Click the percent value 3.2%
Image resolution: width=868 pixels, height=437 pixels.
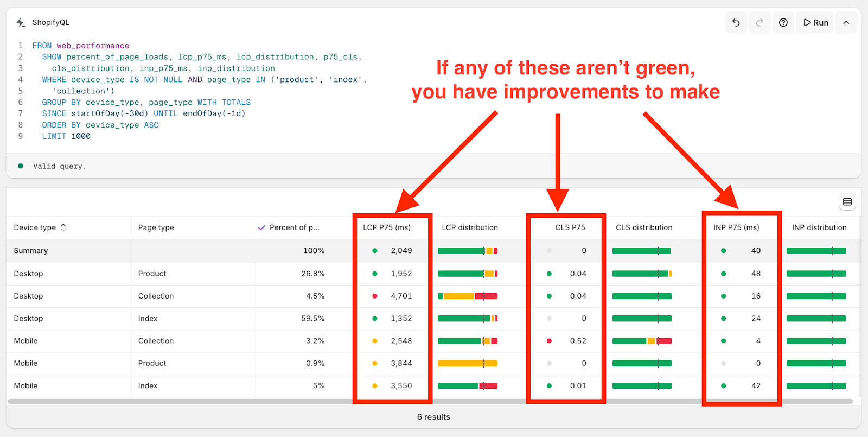[x=315, y=341]
